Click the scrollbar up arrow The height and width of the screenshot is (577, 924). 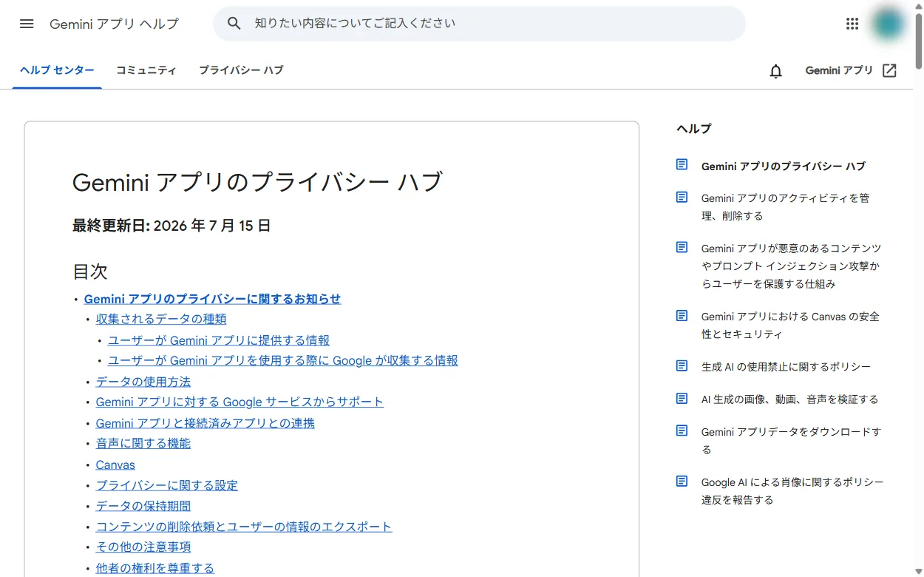coord(918,5)
